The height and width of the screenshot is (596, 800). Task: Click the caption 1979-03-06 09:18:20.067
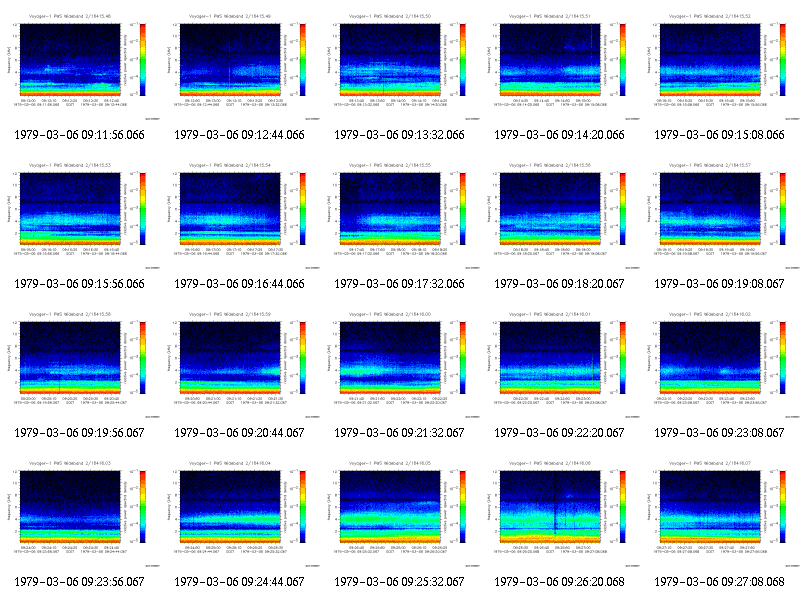559,284
